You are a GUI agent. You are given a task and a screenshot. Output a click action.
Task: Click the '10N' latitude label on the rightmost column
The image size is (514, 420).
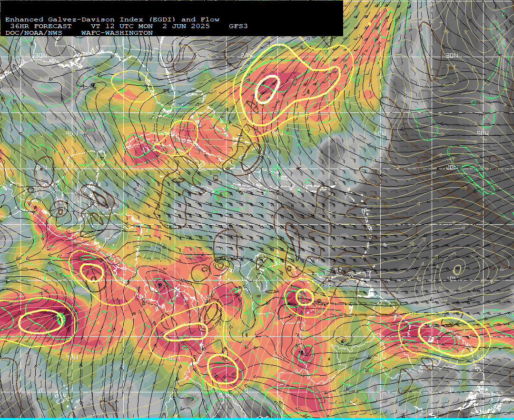pyautogui.click(x=453, y=279)
